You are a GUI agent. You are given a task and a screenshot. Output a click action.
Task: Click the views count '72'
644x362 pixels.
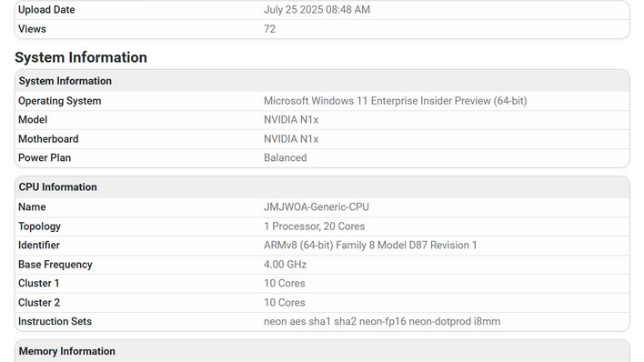point(269,29)
